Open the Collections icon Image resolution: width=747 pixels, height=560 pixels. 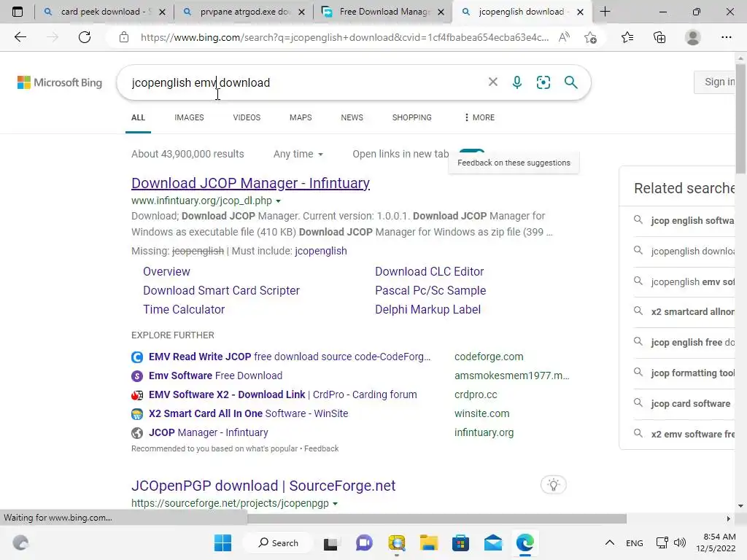[659, 37]
